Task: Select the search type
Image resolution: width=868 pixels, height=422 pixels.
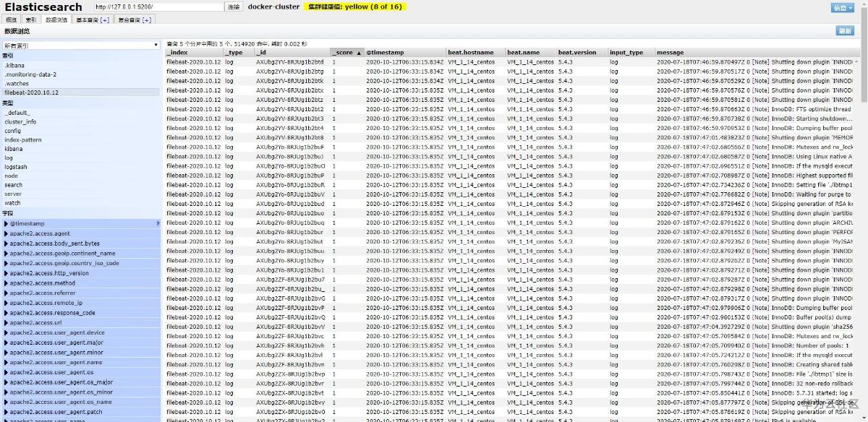Action: tap(13, 185)
